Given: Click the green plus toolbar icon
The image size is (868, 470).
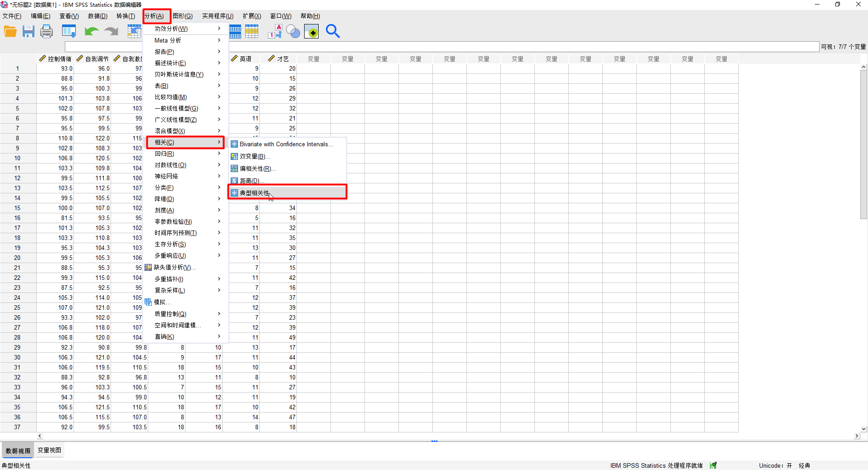Looking at the screenshot, I should click(x=311, y=32).
